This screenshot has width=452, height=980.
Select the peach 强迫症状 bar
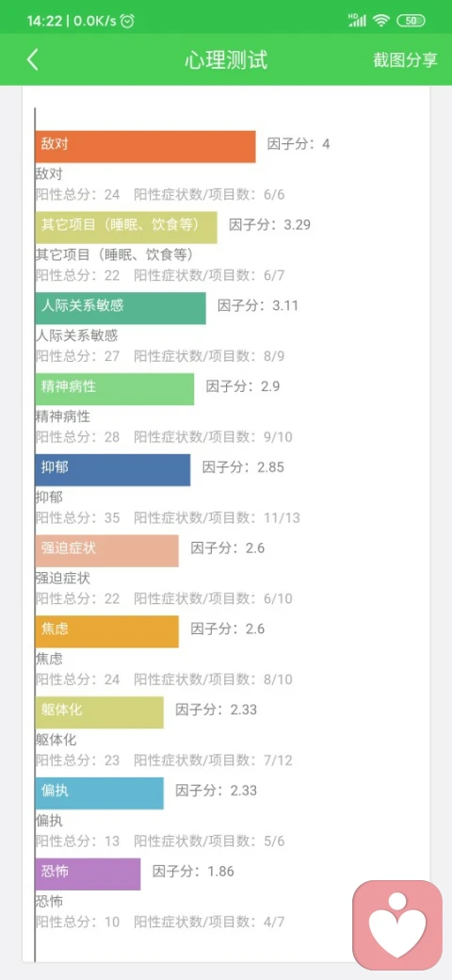[106, 550]
